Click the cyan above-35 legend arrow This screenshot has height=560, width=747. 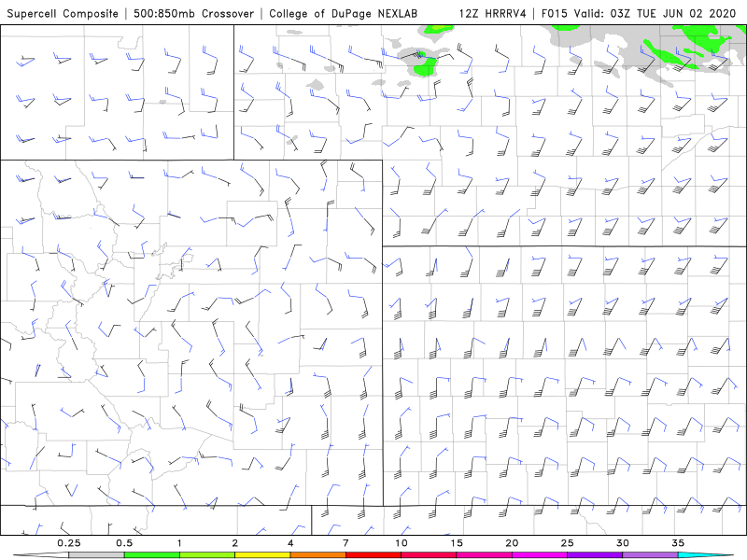click(x=706, y=555)
